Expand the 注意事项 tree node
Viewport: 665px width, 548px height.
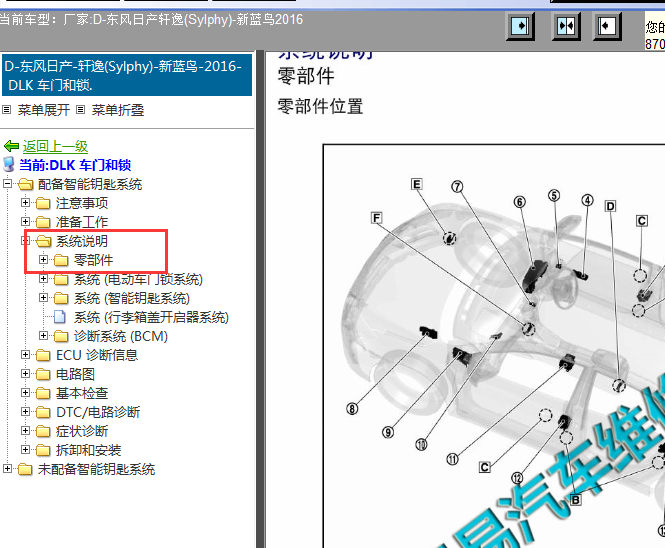pos(25,203)
